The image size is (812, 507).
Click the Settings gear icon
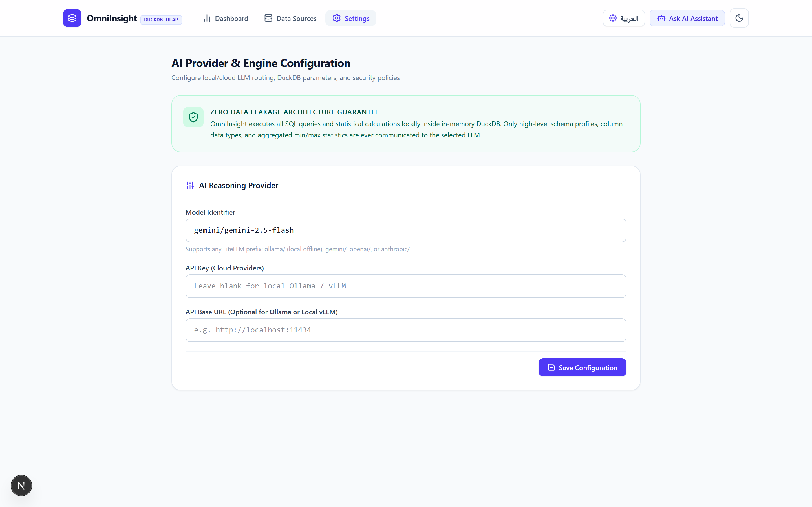click(x=337, y=18)
